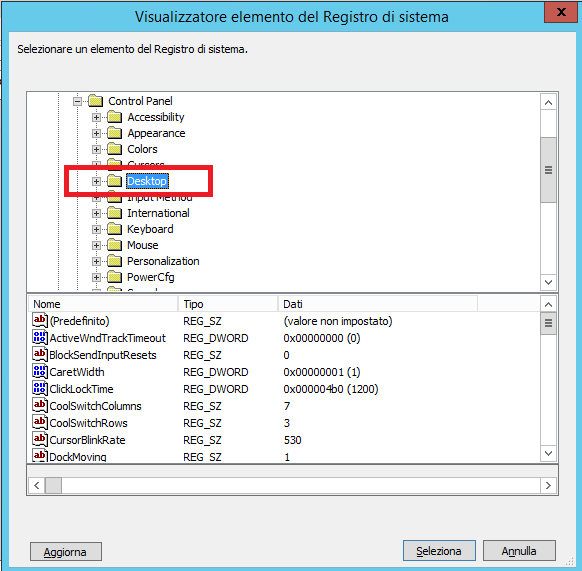The width and height of the screenshot is (582, 571).
Task: Click the horizontal scrollbar right arrow
Action: [548, 485]
